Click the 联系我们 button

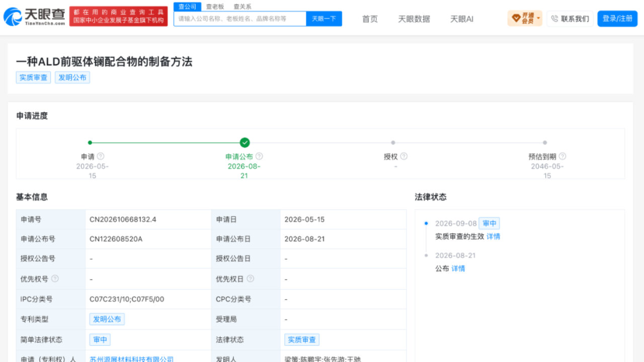pos(570,19)
